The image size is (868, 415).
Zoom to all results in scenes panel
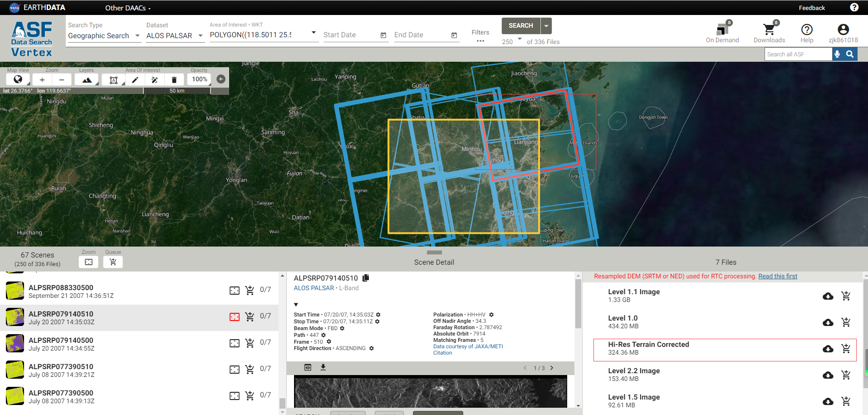88,262
